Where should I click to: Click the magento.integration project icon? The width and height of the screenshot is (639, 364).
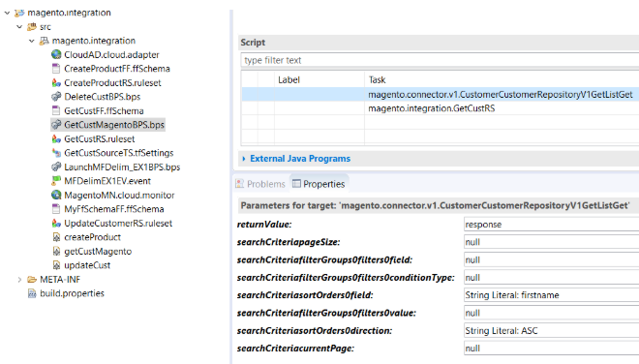[x=19, y=13]
